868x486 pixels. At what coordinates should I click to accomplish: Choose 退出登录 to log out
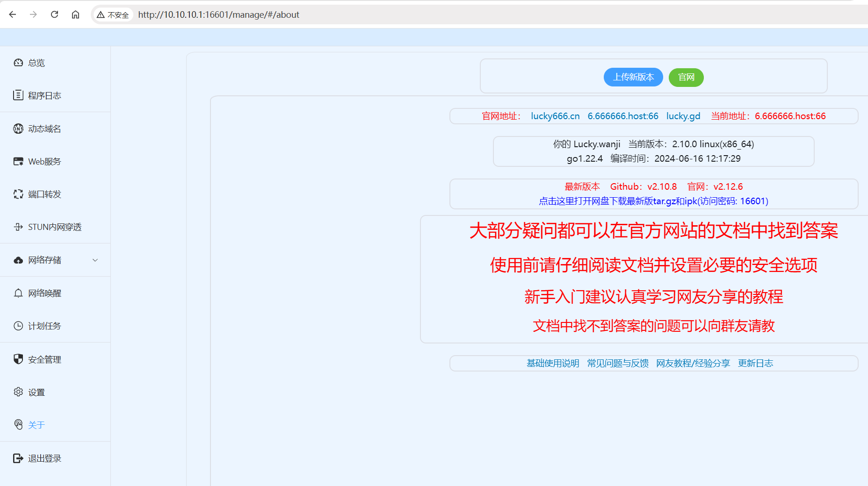coord(55,458)
